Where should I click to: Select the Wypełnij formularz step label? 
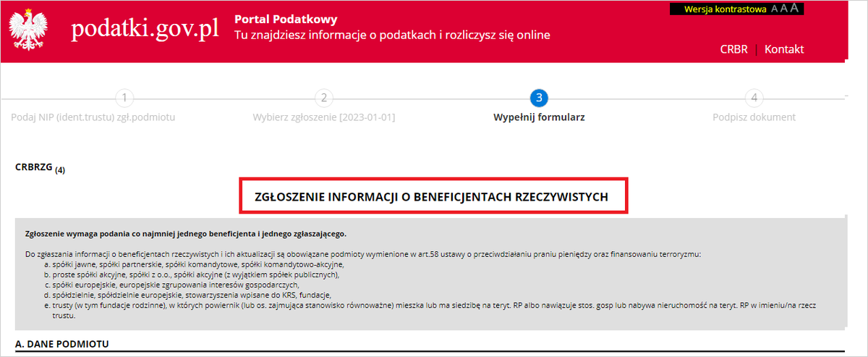[x=539, y=117]
